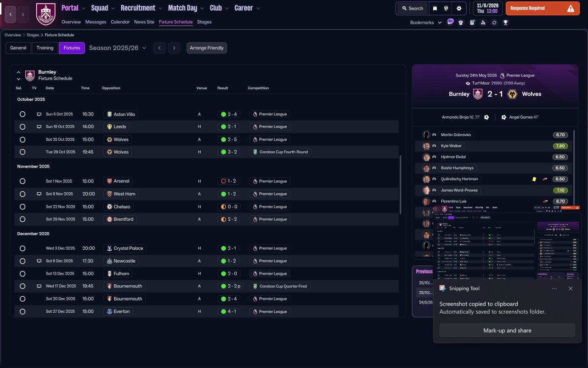This screenshot has width=588, height=368.
Task: Open the Calendar sub-tab
Action: coord(120,22)
